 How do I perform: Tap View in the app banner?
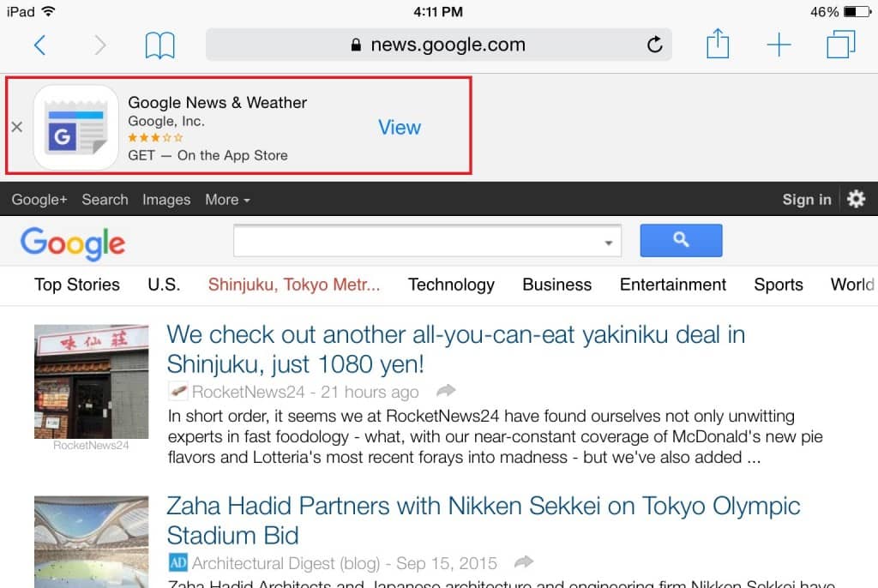pyautogui.click(x=400, y=127)
